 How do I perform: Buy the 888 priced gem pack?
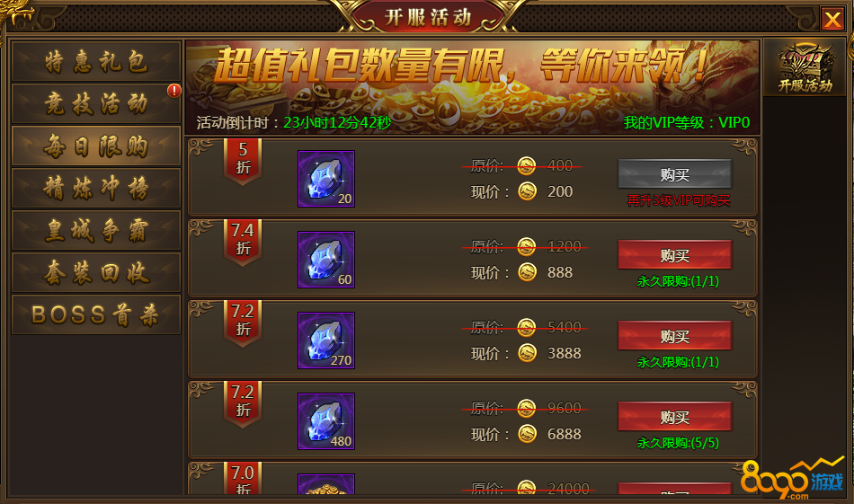(675, 255)
